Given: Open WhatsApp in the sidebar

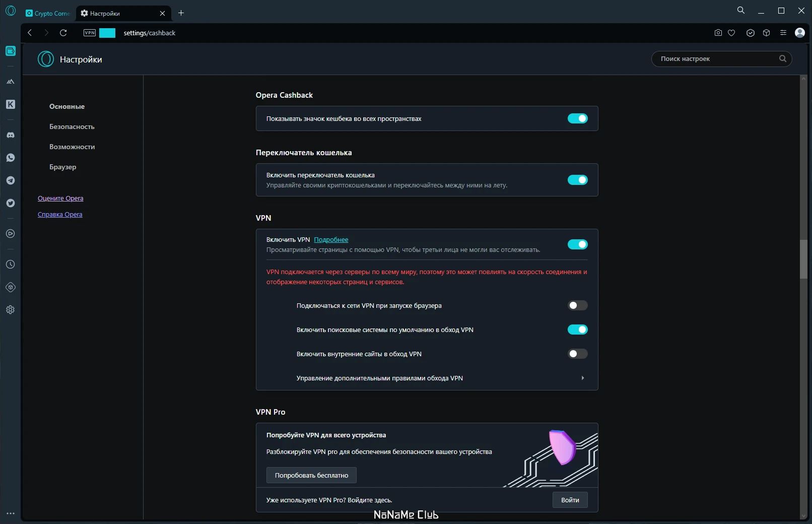Looking at the screenshot, I should coord(11,158).
